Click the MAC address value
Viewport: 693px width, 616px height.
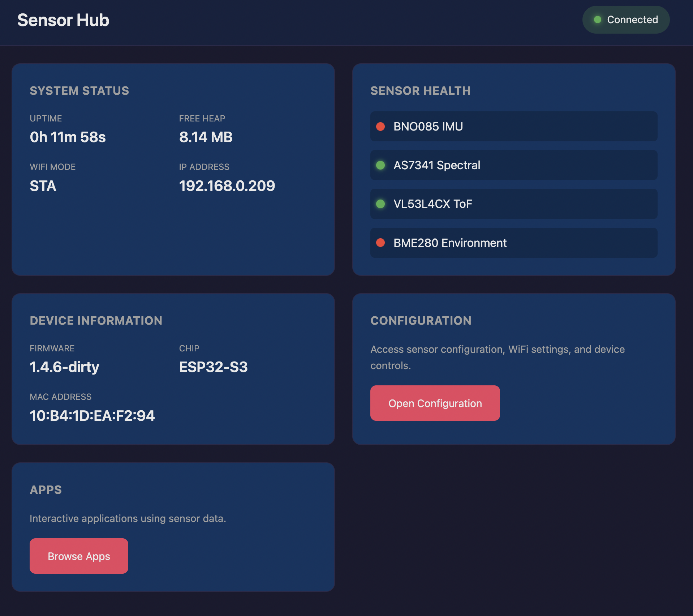(92, 416)
